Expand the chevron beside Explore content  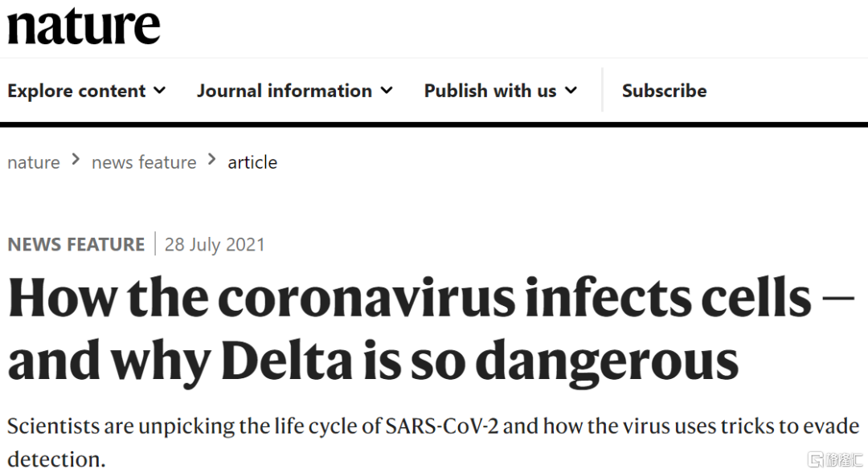[159, 90]
